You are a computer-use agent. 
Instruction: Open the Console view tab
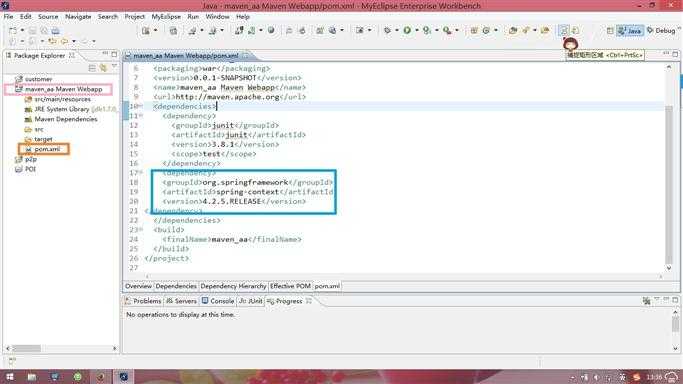(x=218, y=301)
